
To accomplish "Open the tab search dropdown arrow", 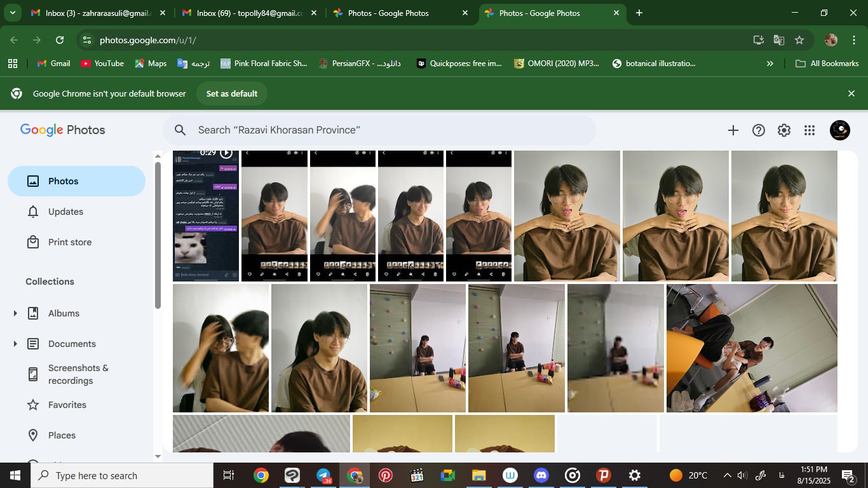I will coord(12,13).
